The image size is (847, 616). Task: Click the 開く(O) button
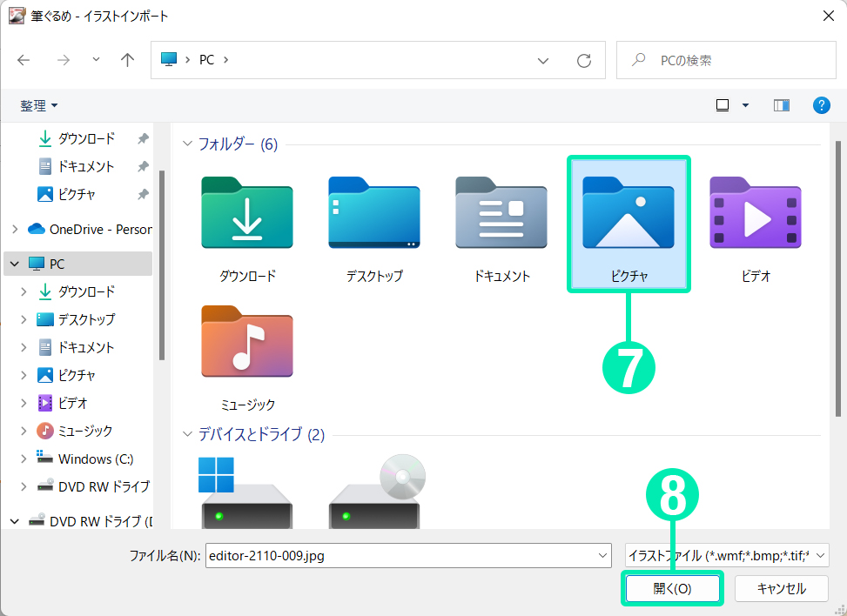(672, 588)
